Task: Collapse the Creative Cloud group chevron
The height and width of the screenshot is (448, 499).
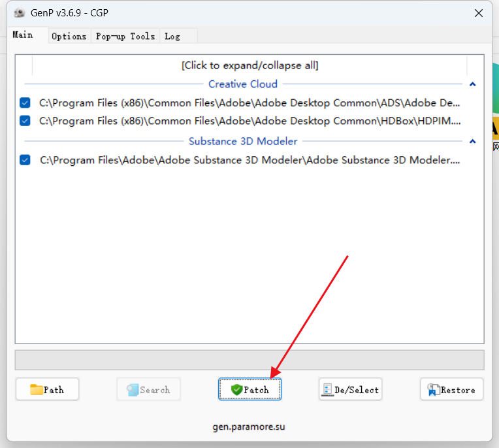Action: point(473,84)
